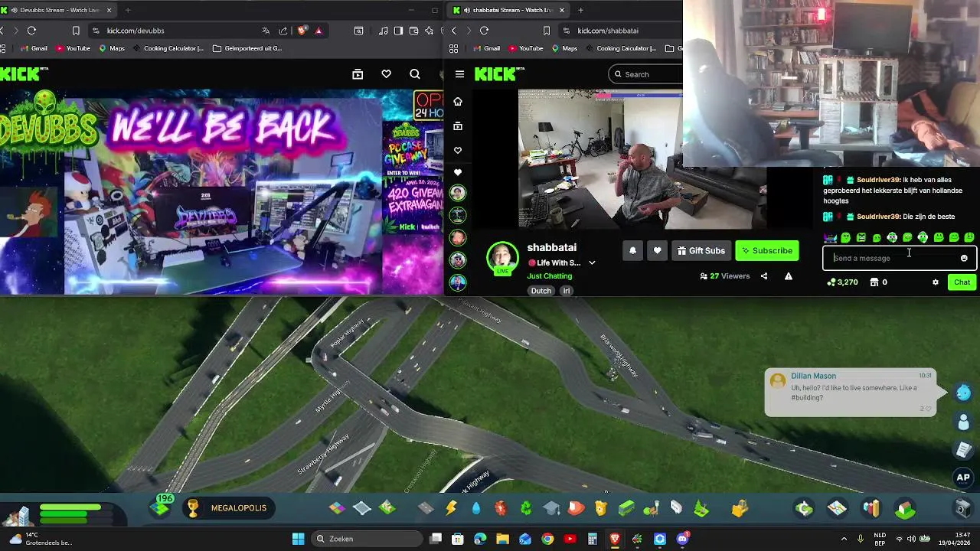
Task: Click the Zoeken taskbar search box
Action: pyautogui.click(x=368, y=539)
